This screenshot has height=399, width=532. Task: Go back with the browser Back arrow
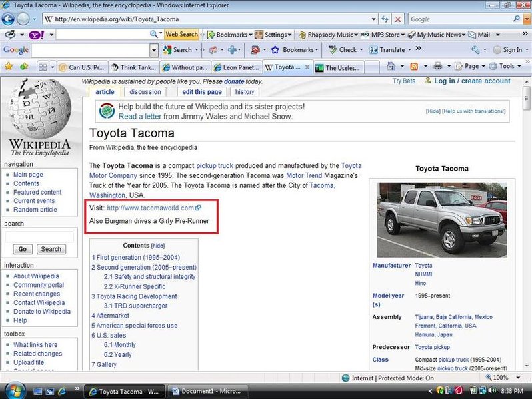(8, 19)
